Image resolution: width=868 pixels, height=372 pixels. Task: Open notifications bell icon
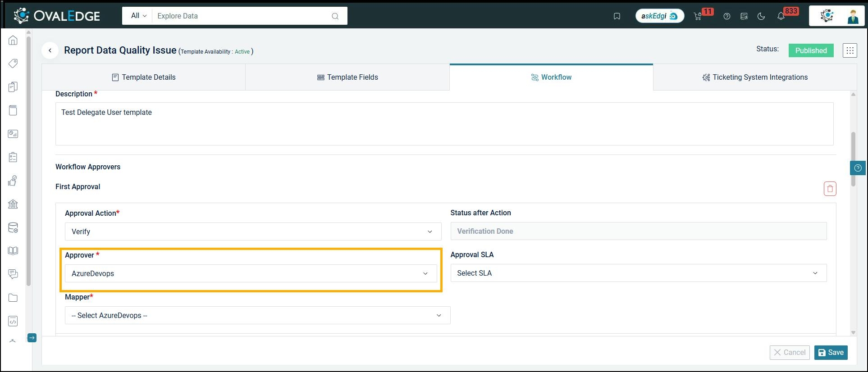click(781, 16)
